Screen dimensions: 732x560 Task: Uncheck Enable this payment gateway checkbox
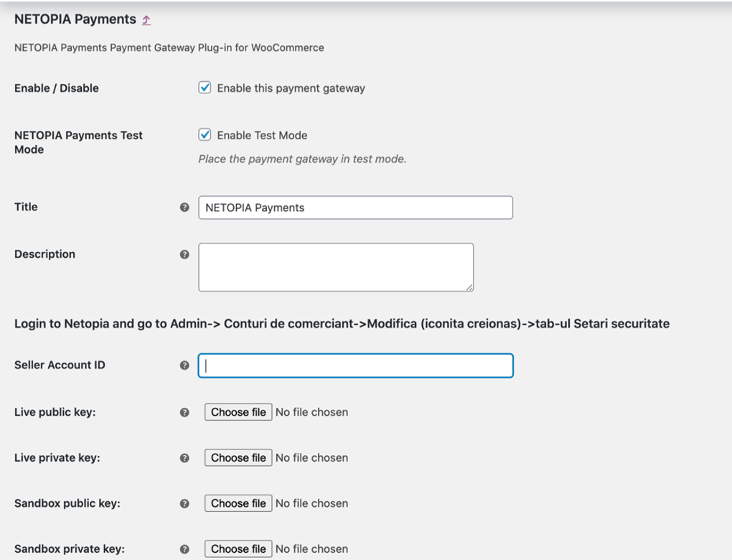[x=205, y=88]
